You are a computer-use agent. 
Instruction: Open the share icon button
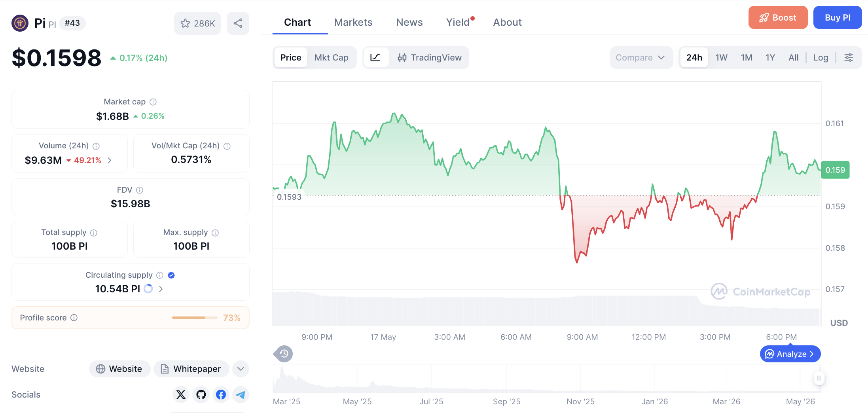click(x=238, y=23)
